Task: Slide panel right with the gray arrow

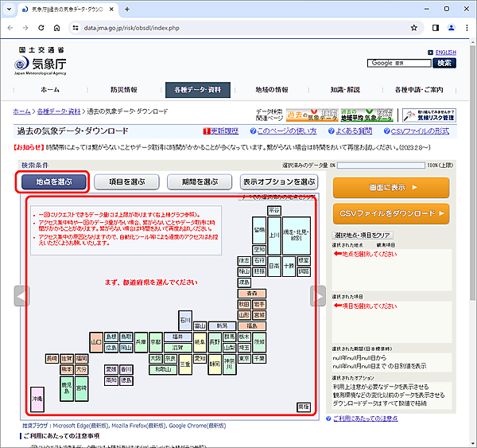Action: click(x=318, y=296)
